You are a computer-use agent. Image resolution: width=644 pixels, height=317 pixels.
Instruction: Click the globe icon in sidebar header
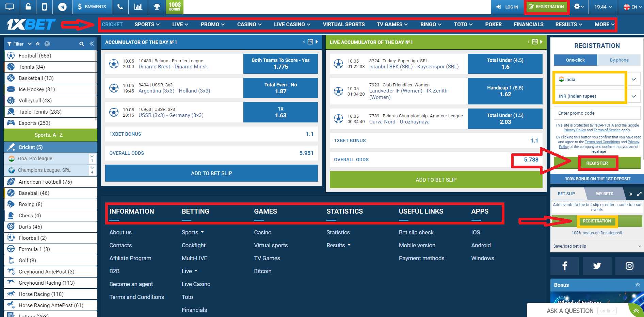point(47,44)
